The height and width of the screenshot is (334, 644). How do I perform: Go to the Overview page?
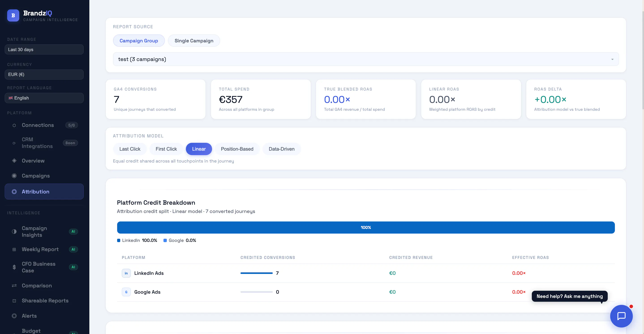coord(44,161)
